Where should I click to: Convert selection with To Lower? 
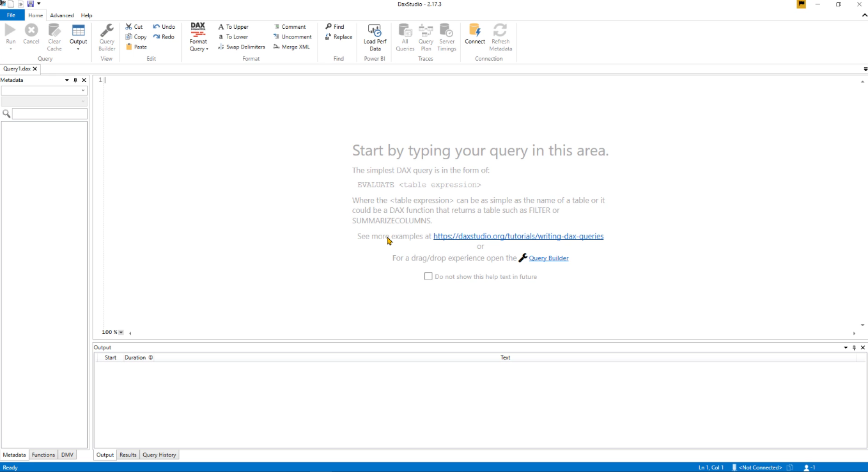click(x=233, y=37)
